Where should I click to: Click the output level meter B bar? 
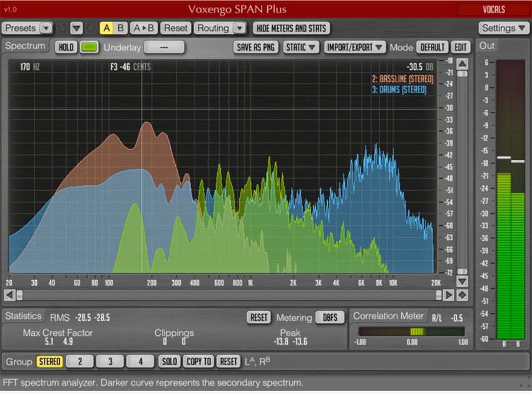point(518,200)
